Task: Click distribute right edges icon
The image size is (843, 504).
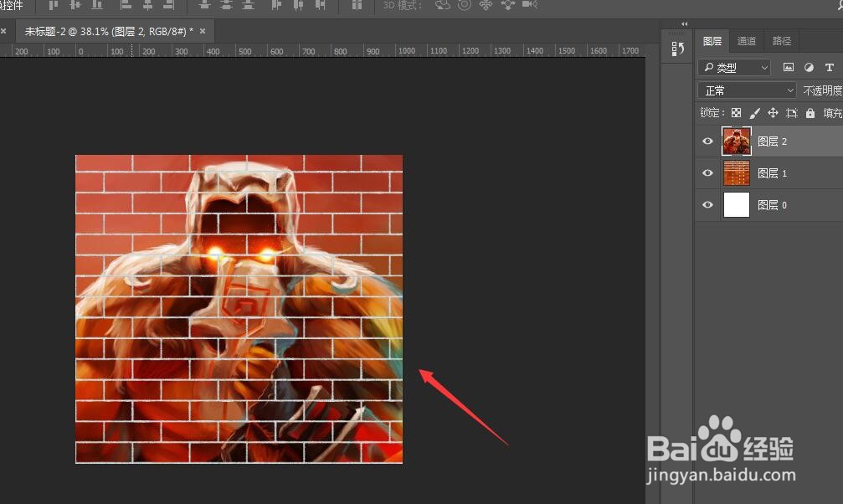Action: (321, 5)
